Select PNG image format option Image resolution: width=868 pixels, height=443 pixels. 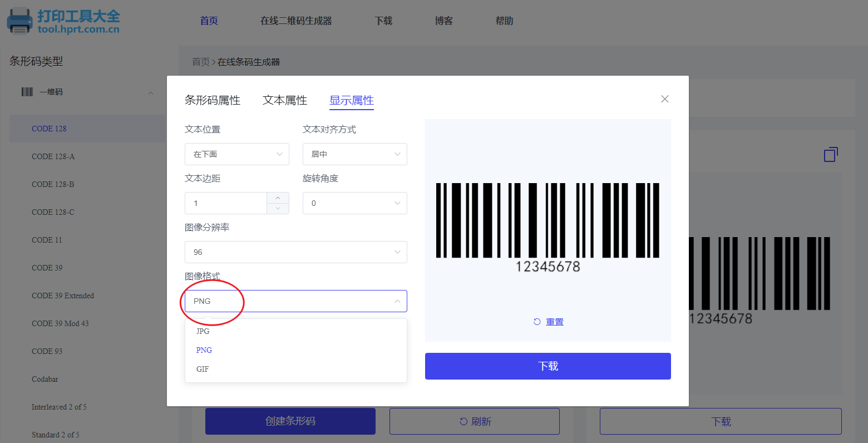(296, 350)
